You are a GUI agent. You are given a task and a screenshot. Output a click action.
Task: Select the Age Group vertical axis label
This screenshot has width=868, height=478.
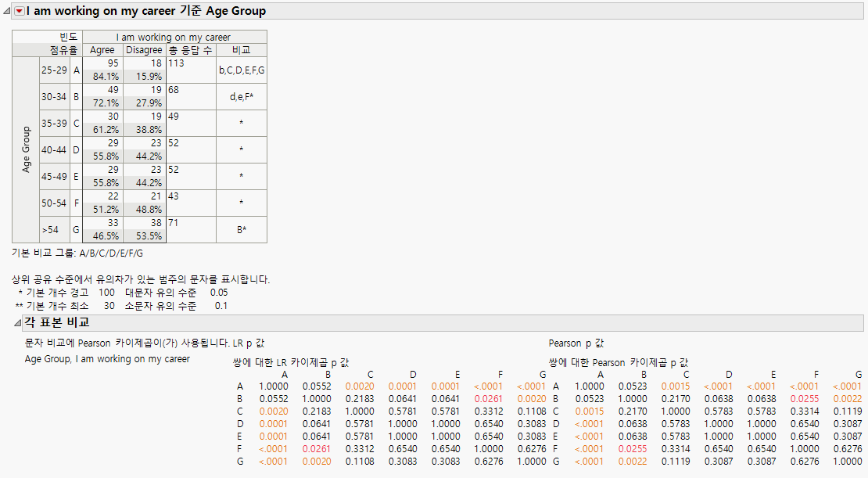point(27,149)
